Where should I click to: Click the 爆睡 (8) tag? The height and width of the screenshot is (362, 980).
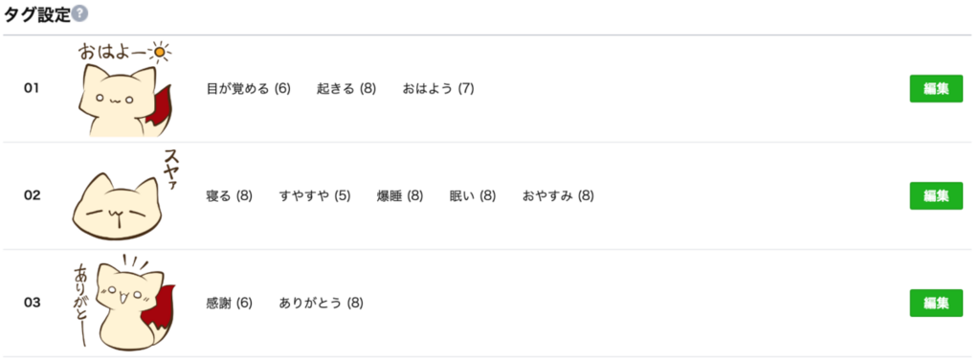pyautogui.click(x=400, y=196)
